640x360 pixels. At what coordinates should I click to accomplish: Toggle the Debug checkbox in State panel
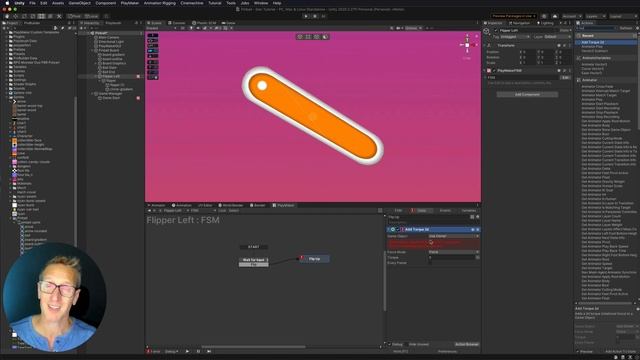389,344
